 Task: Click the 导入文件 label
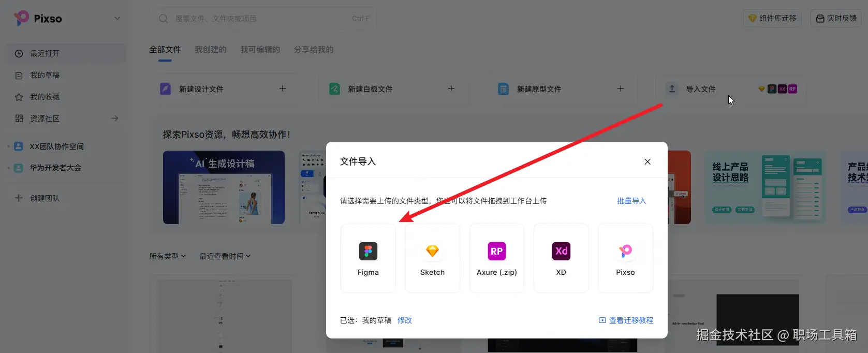point(701,89)
